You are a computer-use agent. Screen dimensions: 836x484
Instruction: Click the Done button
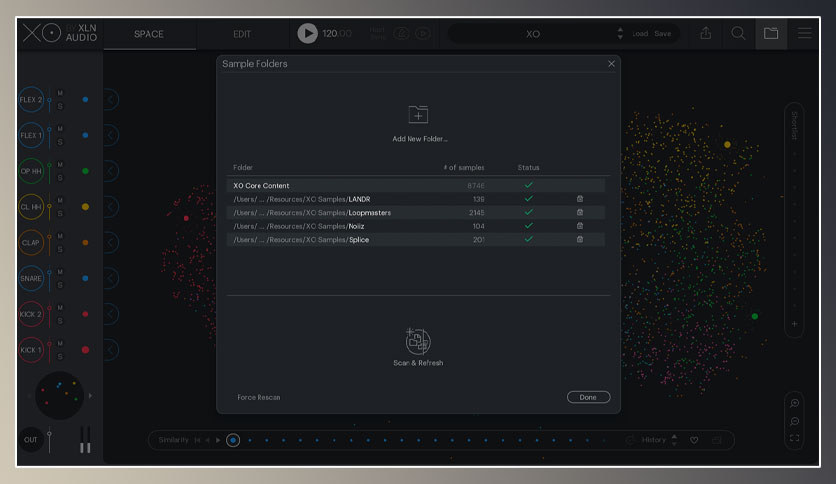pos(588,397)
